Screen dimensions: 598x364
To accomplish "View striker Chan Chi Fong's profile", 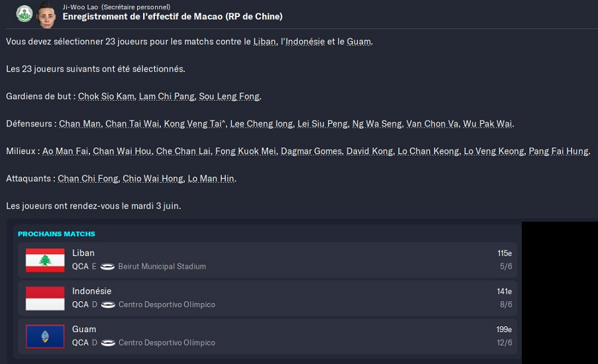I will (x=88, y=179).
